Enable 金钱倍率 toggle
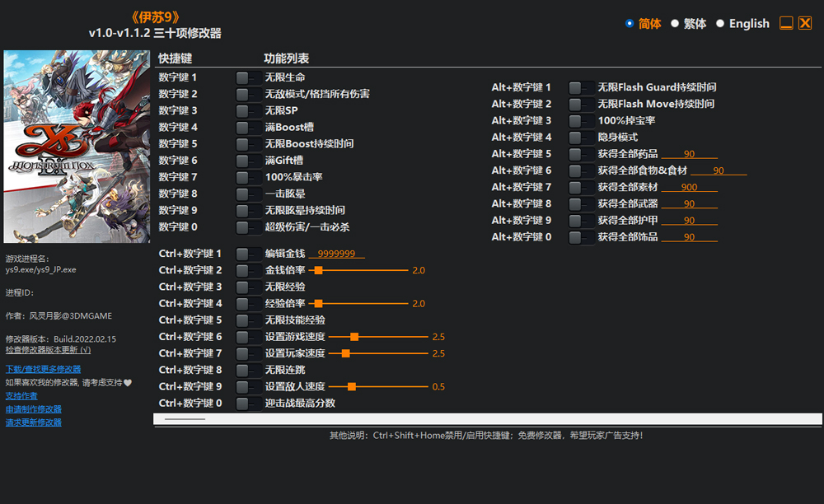This screenshot has height=504, width=824. click(248, 270)
